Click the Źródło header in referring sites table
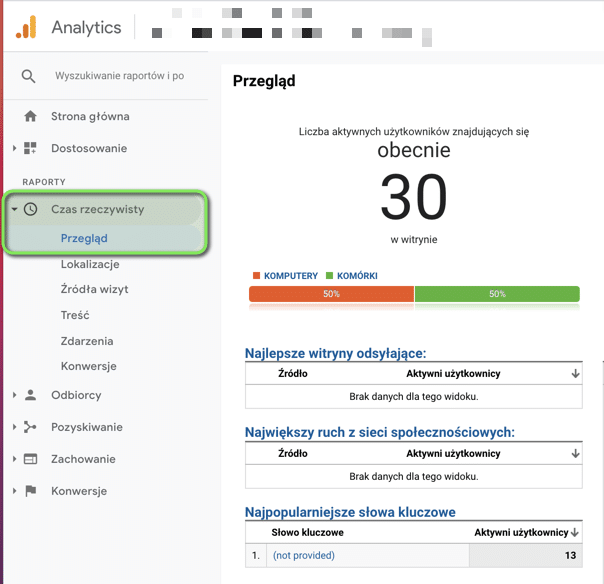This screenshot has width=604, height=584. 293,374
